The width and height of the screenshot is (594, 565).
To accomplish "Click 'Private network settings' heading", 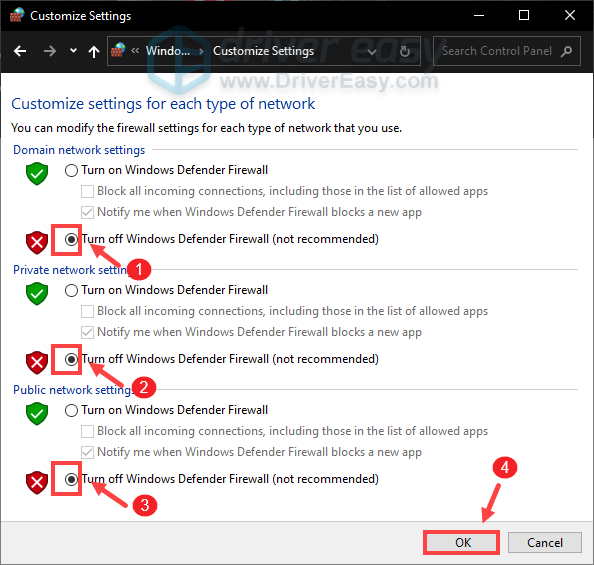I will [x=71, y=270].
